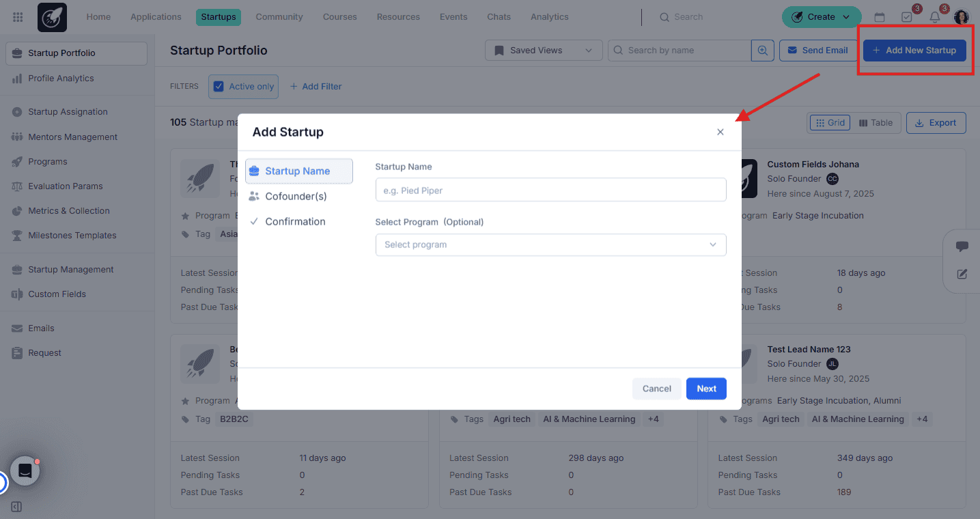Viewport: 980px width, 519px height.
Task: Click the Export button
Action: pyautogui.click(x=936, y=123)
